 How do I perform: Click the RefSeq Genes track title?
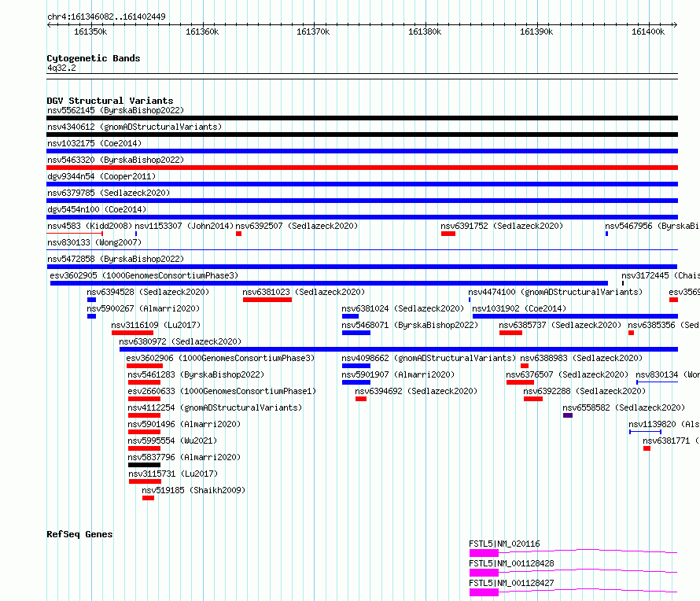click(x=79, y=534)
